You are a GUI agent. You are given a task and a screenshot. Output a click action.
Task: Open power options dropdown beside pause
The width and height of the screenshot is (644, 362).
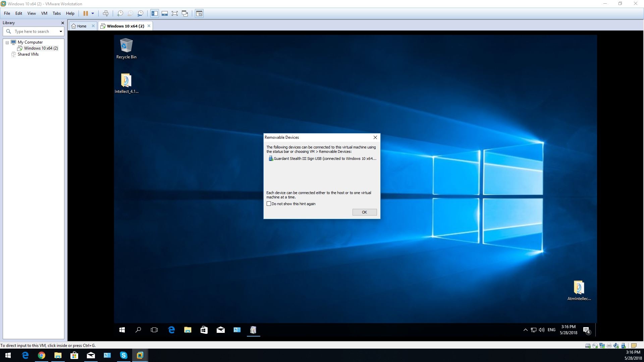[x=93, y=13]
